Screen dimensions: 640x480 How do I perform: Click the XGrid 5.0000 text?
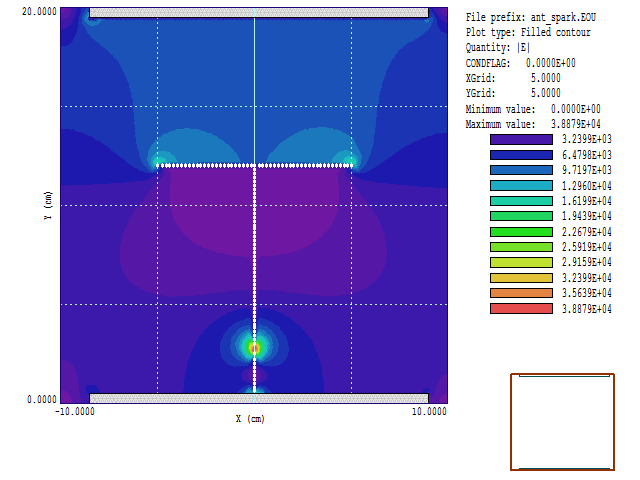(x=513, y=78)
